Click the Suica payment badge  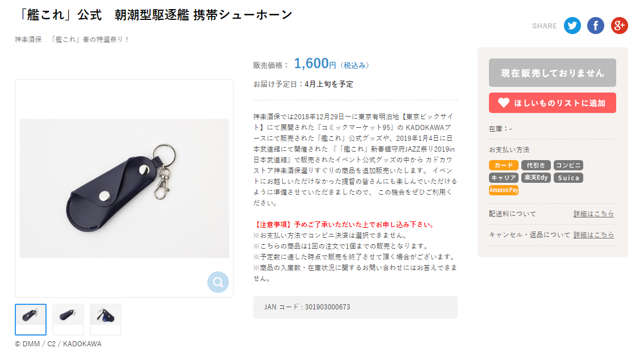[568, 178]
